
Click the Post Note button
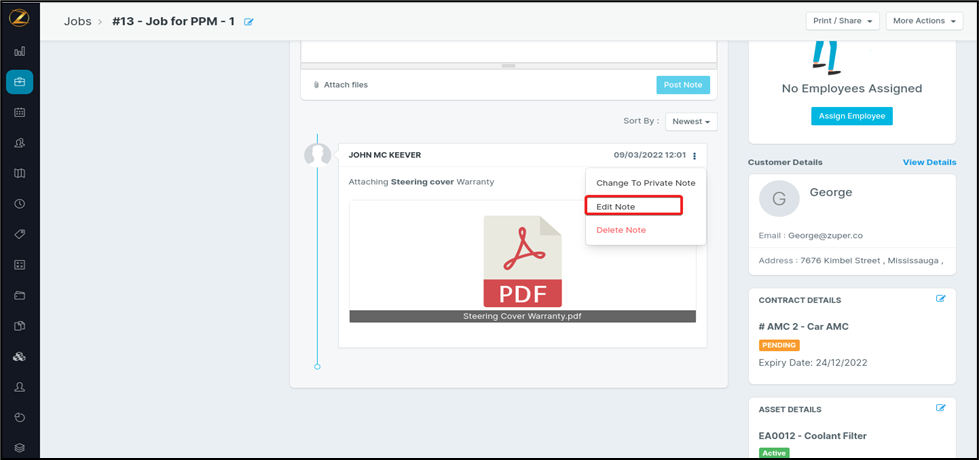(683, 85)
